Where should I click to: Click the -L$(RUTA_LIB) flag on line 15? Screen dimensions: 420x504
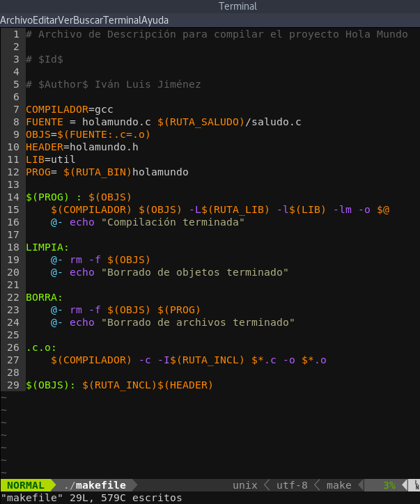pyautogui.click(x=229, y=210)
